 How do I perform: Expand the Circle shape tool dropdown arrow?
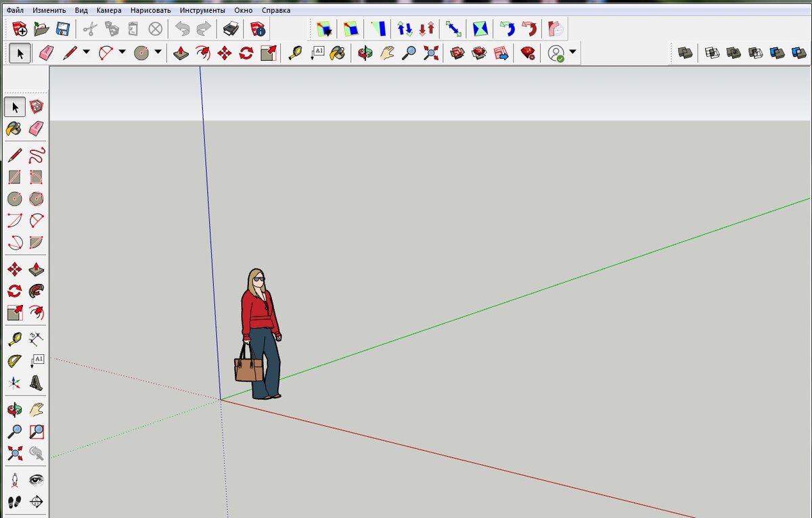tap(158, 52)
